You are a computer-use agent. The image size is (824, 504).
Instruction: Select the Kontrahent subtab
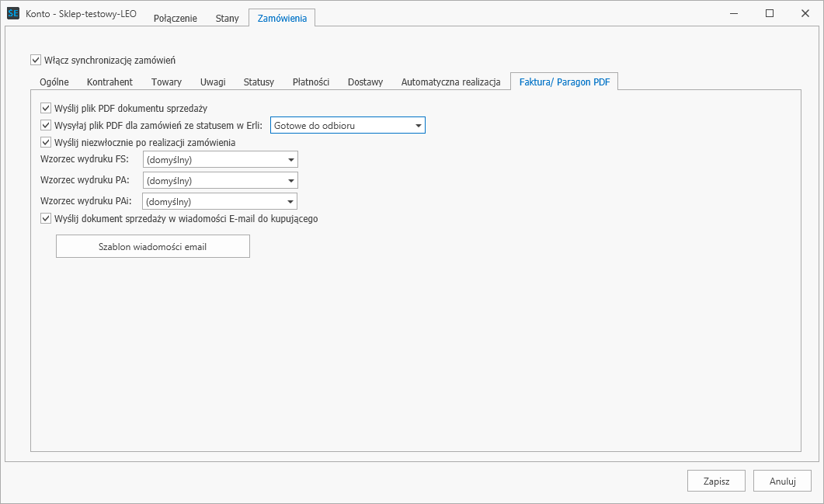(110, 82)
